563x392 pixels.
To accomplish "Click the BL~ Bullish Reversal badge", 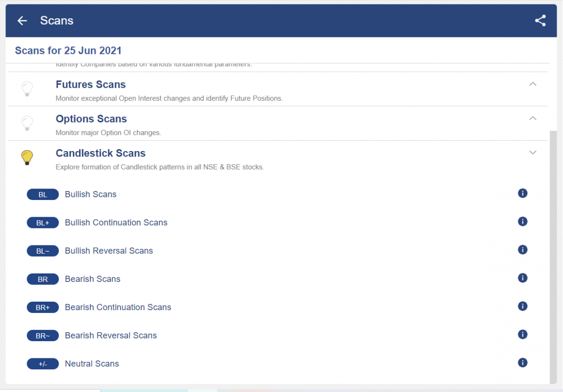I will [x=42, y=251].
